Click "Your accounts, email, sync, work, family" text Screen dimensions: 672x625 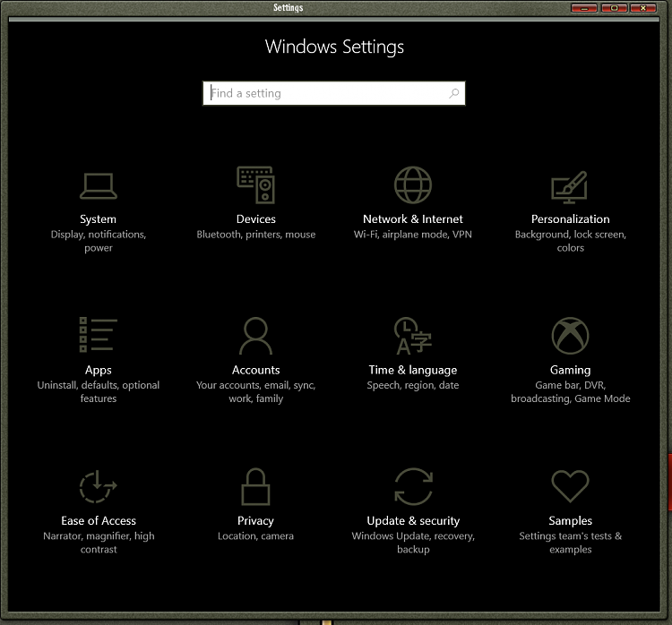(256, 391)
